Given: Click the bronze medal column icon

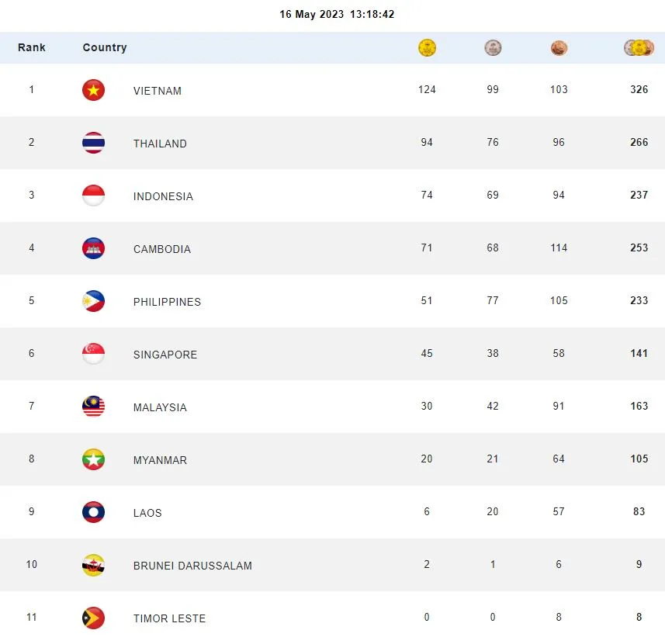Looking at the screenshot, I should point(559,48).
